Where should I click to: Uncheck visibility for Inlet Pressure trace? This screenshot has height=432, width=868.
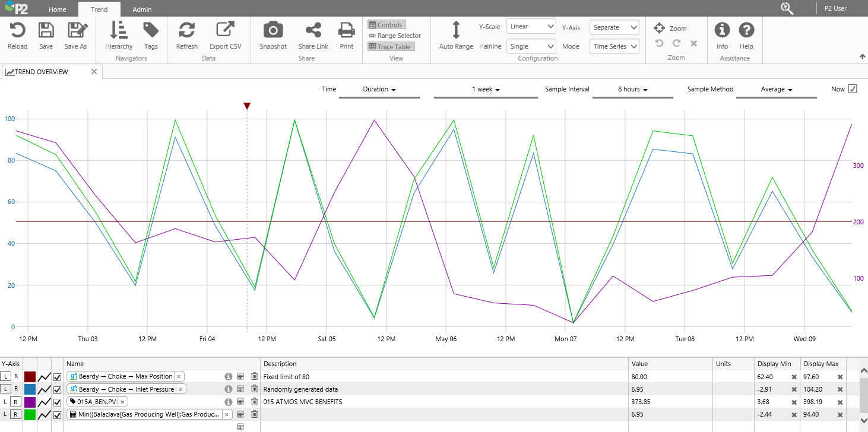tap(58, 390)
